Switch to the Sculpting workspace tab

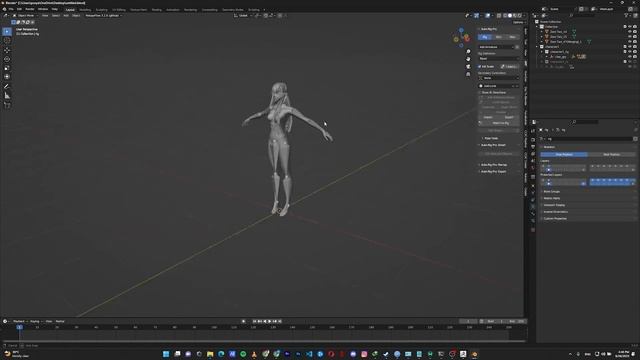pyautogui.click(x=102, y=9)
